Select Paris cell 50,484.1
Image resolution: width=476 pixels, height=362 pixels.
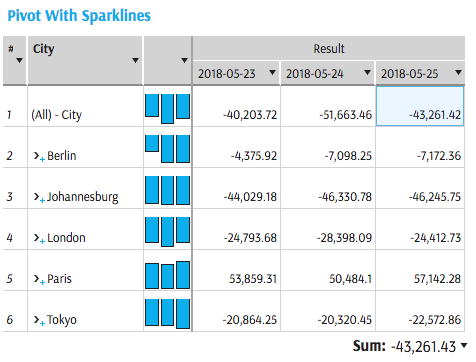328,271
